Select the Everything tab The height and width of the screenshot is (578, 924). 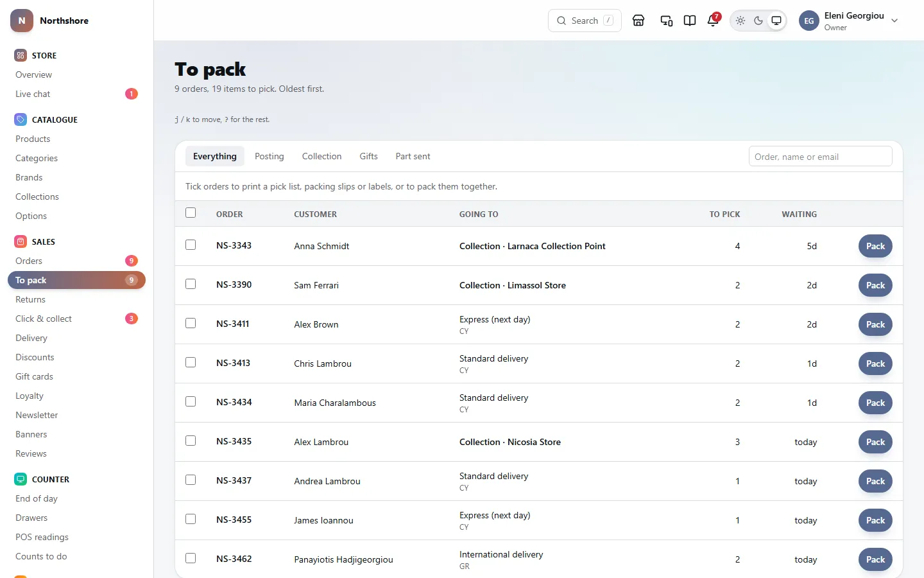pyautogui.click(x=215, y=156)
